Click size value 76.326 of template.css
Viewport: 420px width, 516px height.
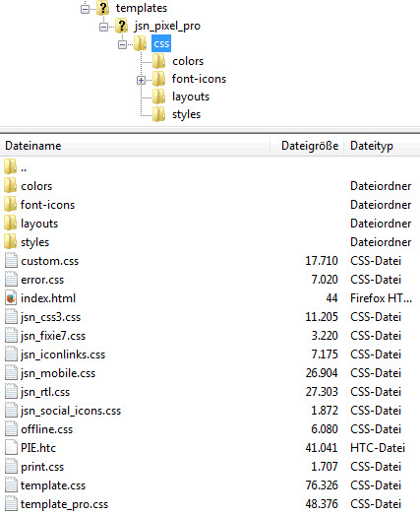pyautogui.click(x=322, y=485)
